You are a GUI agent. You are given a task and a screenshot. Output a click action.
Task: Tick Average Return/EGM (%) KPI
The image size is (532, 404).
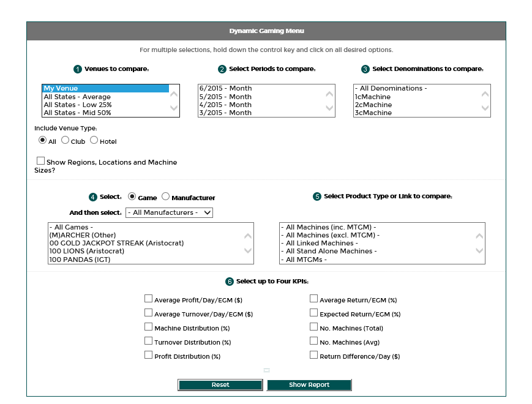pyautogui.click(x=314, y=299)
